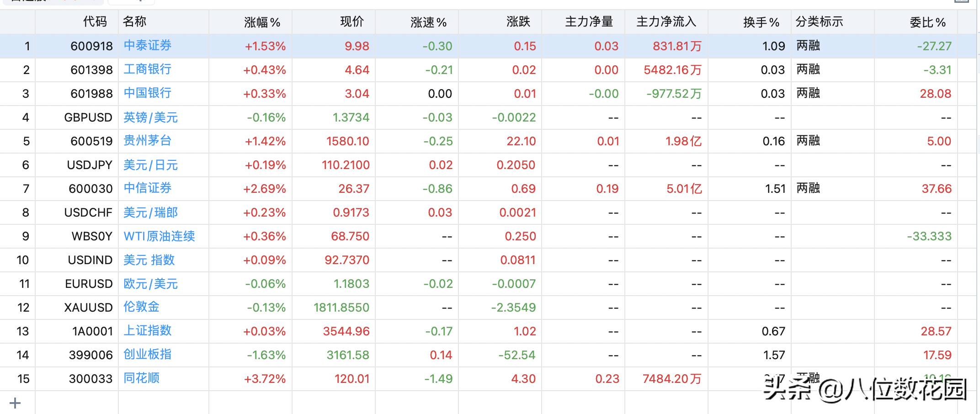Image resolution: width=980 pixels, height=414 pixels.
Task: Select the code cell XAUUSD
Action: pyautogui.click(x=88, y=308)
